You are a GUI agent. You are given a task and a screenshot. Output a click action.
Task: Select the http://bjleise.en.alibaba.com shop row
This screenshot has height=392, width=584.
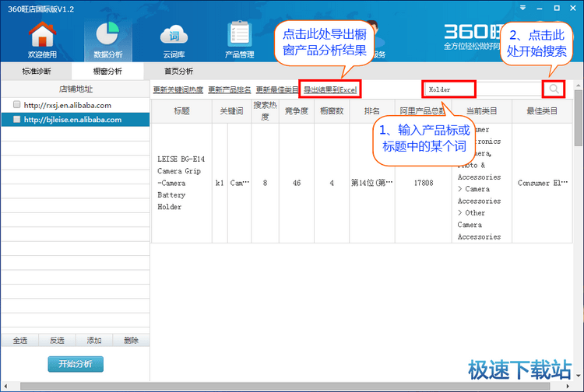76,119
